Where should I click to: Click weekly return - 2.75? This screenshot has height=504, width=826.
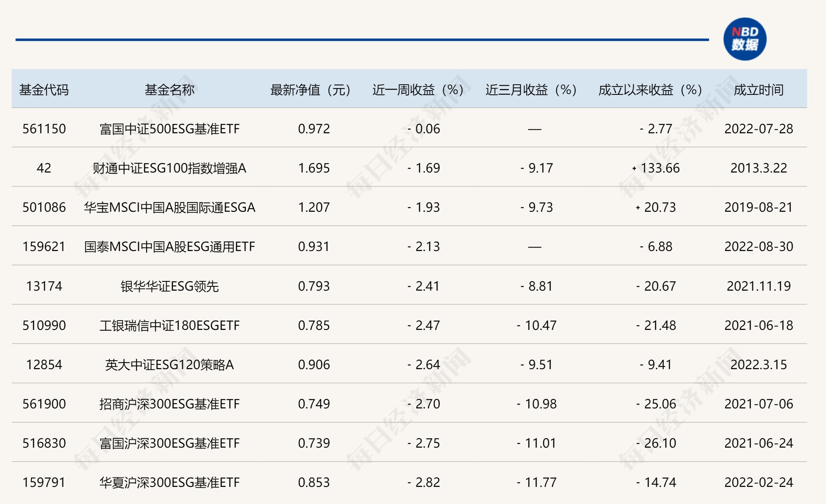[423, 443]
